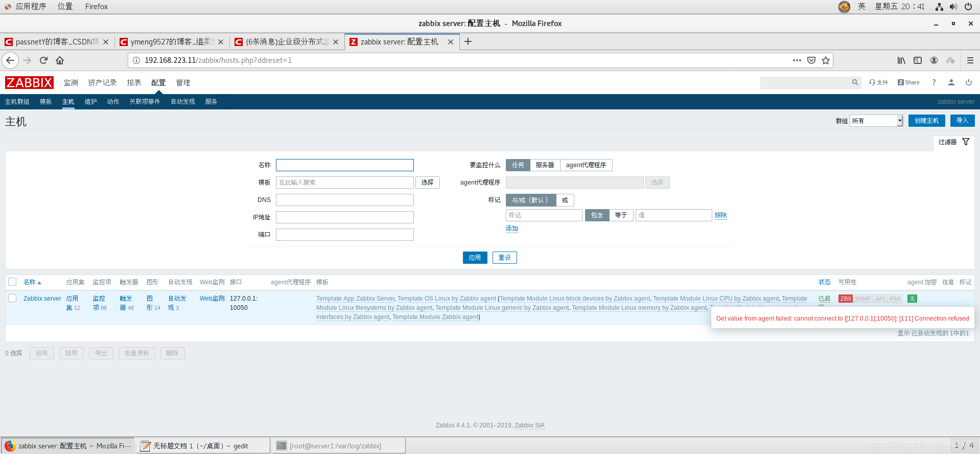980x454 pixels.
Task: Tick select-all hosts checkbox in table header
Action: tap(13, 282)
